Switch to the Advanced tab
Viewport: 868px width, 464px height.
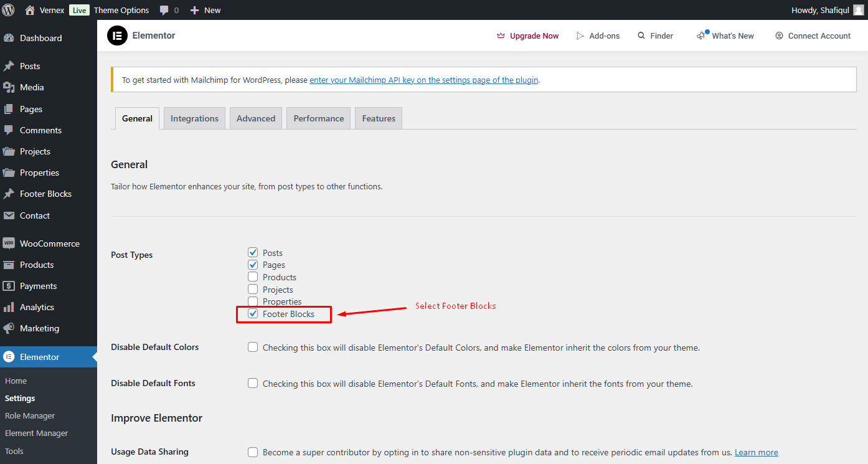pos(256,118)
